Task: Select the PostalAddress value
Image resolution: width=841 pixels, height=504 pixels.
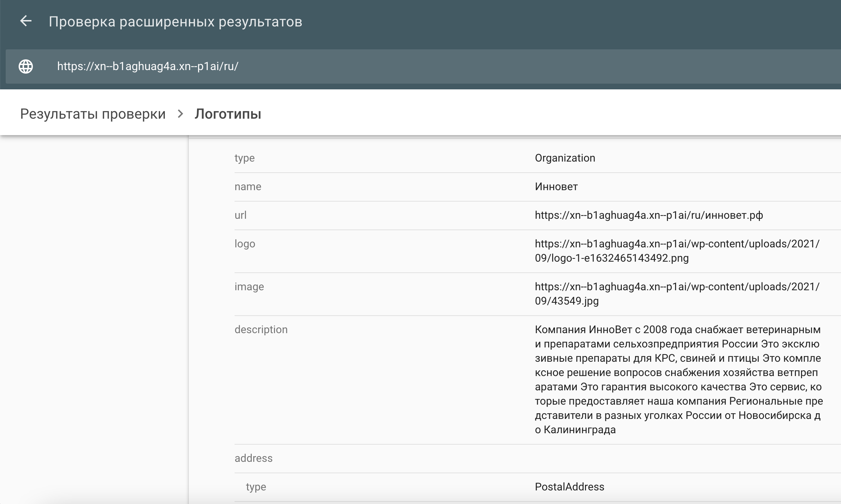Action: point(570,487)
